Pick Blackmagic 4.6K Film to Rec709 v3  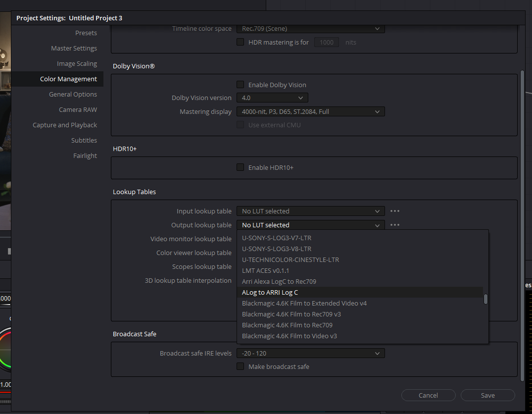[x=360, y=314]
